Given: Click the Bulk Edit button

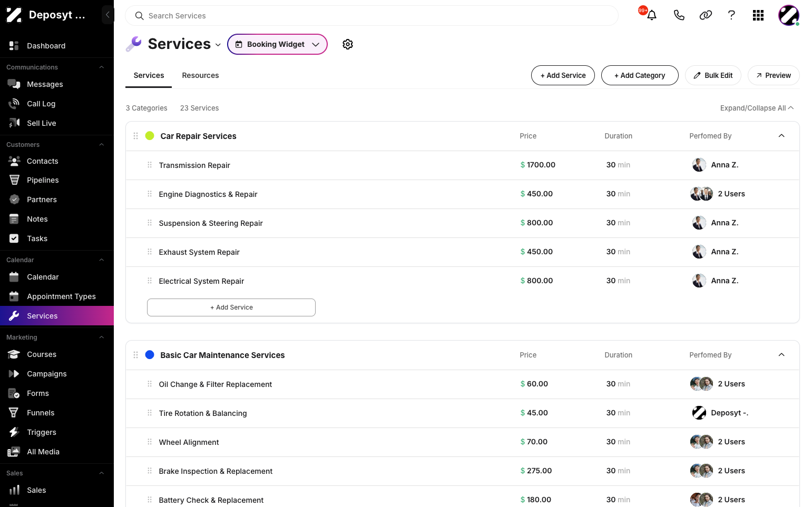Looking at the screenshot, I should (x=713, y=75).
